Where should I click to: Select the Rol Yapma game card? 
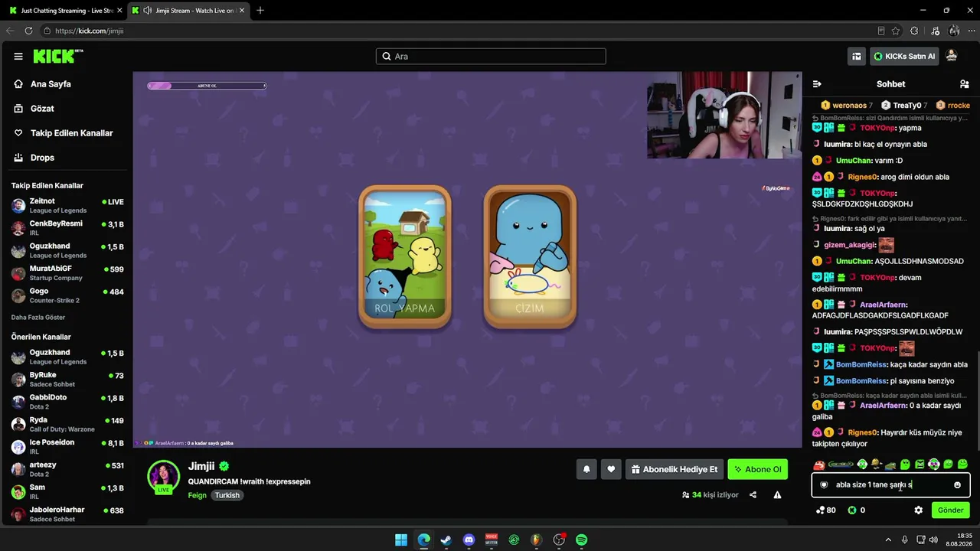click(x=405, y=257)
